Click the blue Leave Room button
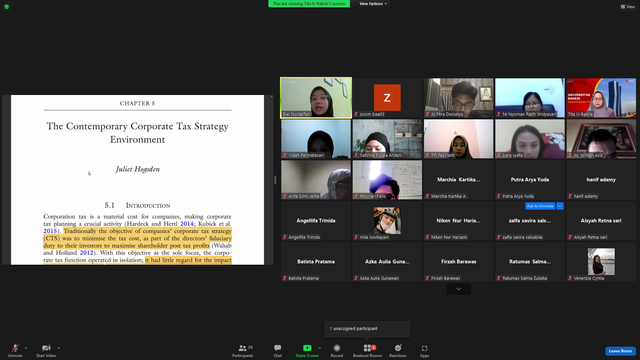Image resolution: width=640 pixels, height=360 pixels. pyautogui.click(x=620, y=351)
